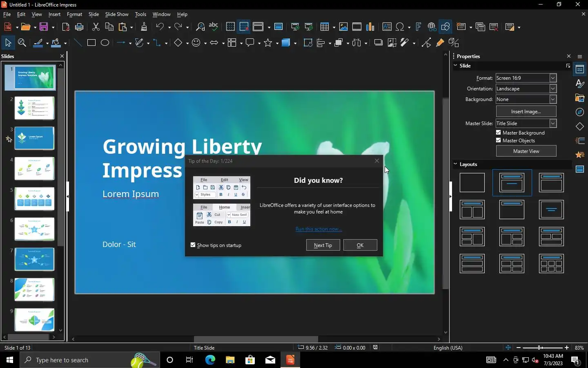This screenshot has width=588, height=368.
Task: Click the Insert Chart icon
Action: coord(370,27)
